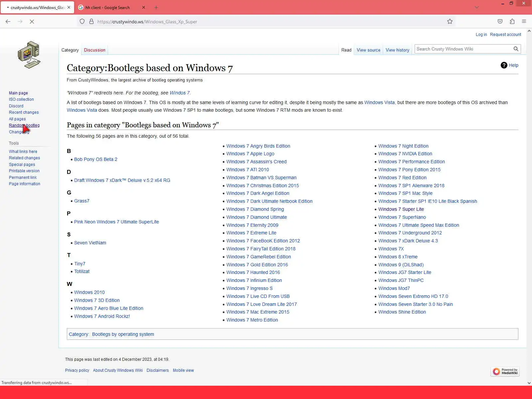Open Bob Pony OS Beta 2 page
Image resolution: width=532 pixels, height=399 pixels.
(x=96, y=159)
